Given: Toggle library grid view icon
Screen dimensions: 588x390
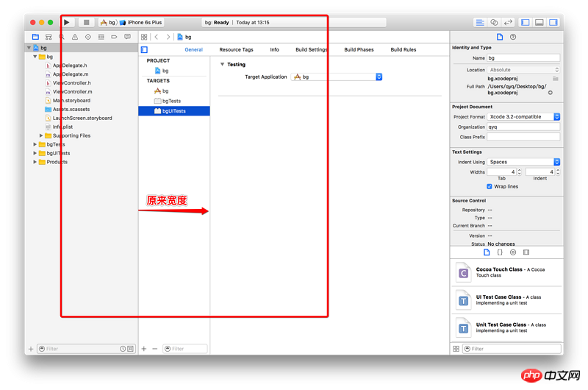Looking at the screenshot, I should click(x=456, y=349).
